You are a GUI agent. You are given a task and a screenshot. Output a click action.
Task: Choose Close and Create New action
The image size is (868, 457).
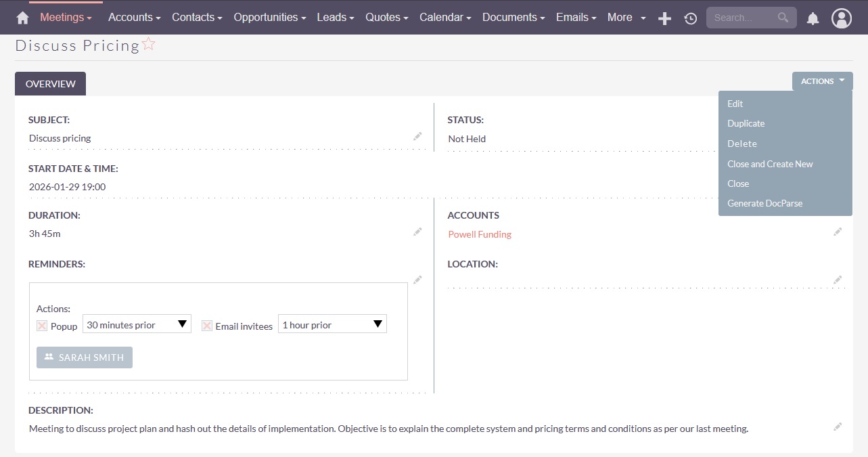pyautogui.click(x=770, y=164)
